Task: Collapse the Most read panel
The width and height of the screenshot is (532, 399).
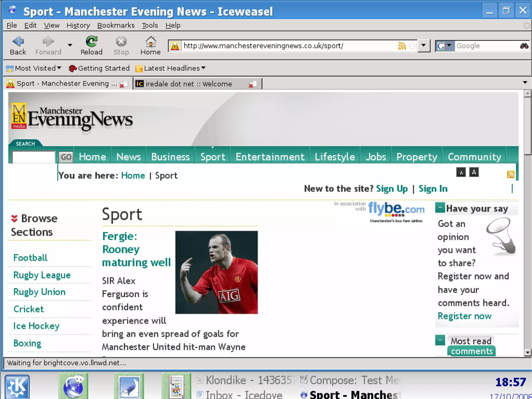Action: (440, 340)
